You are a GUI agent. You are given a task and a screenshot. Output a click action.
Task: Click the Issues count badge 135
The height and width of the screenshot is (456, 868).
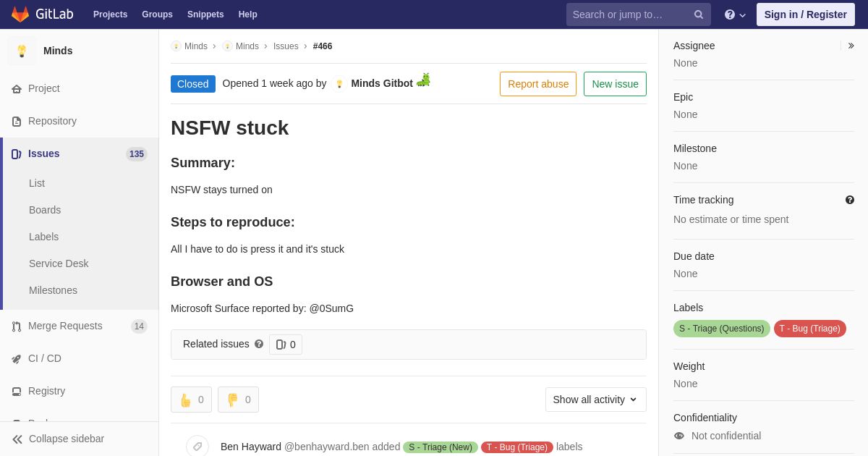[x=137, y=154]
